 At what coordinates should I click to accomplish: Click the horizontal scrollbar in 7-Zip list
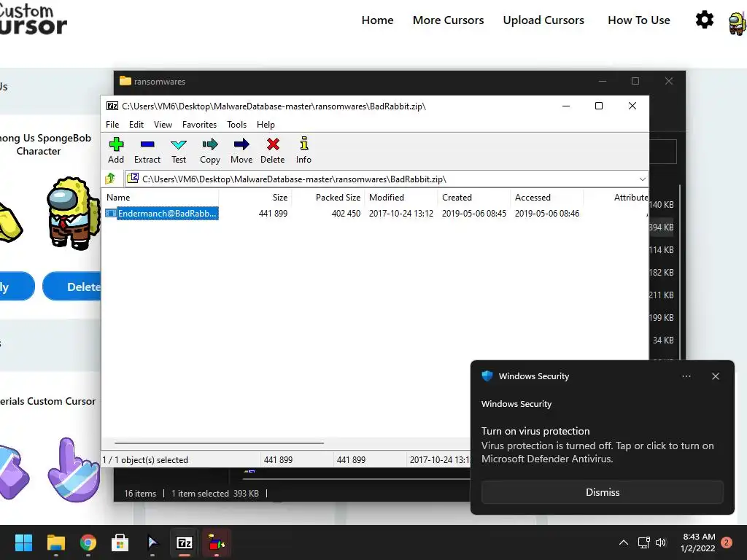(219, 443)
